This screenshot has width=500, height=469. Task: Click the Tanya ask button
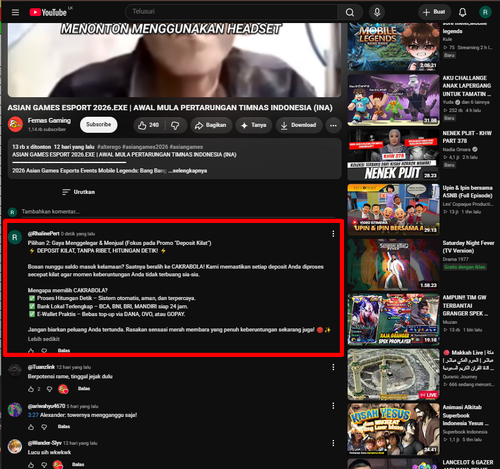(x=254, y=125)
